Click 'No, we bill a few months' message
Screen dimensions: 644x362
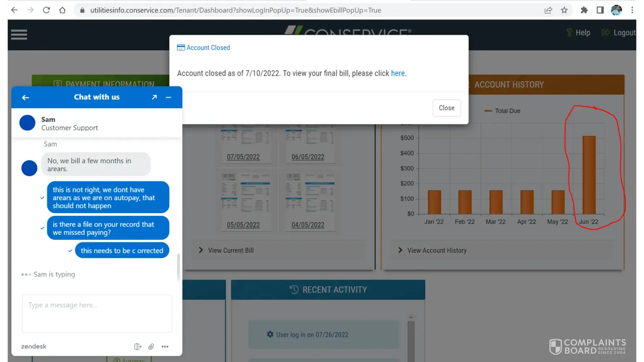coord(96,165)
